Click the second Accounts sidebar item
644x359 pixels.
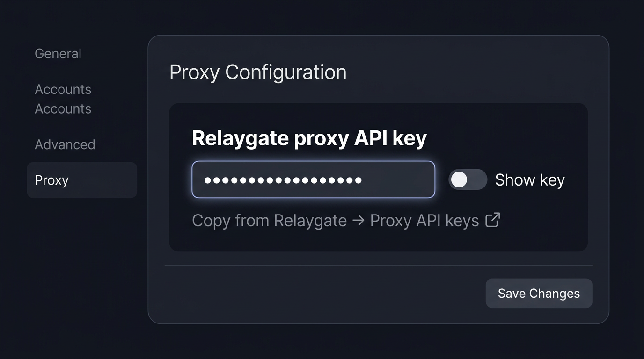(x=63, y=108)
